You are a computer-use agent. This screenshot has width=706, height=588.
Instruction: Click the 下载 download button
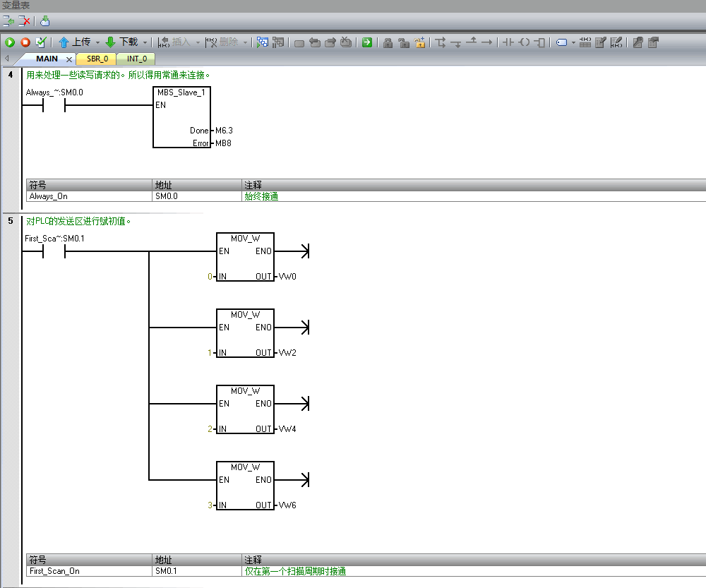[121, 42]
